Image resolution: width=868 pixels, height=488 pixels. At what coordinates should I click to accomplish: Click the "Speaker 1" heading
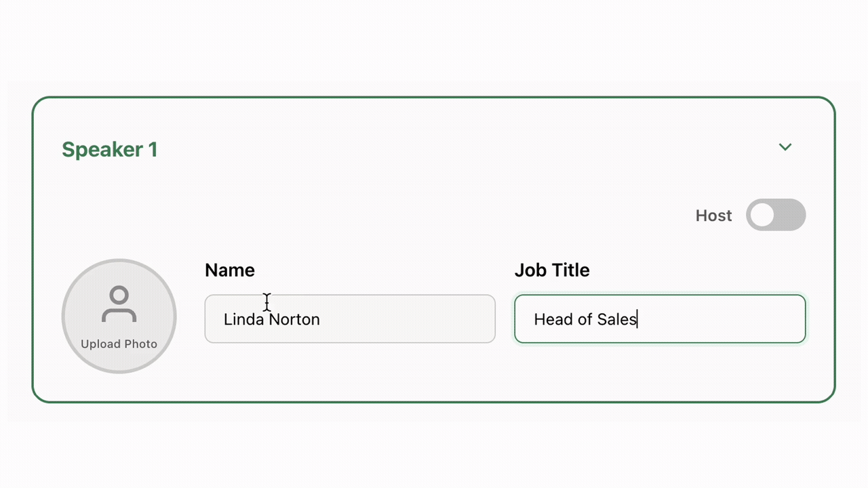(x=110, y=150)
